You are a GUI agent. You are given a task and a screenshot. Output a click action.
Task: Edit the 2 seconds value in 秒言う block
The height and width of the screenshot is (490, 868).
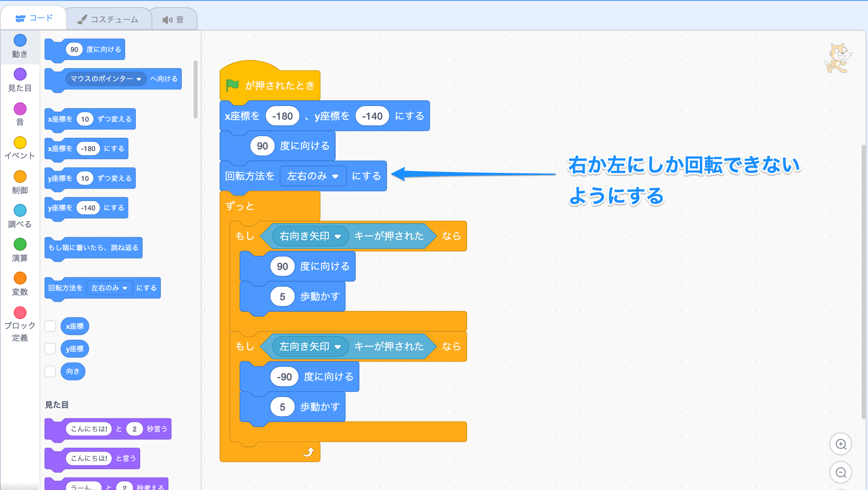point(135,429)
